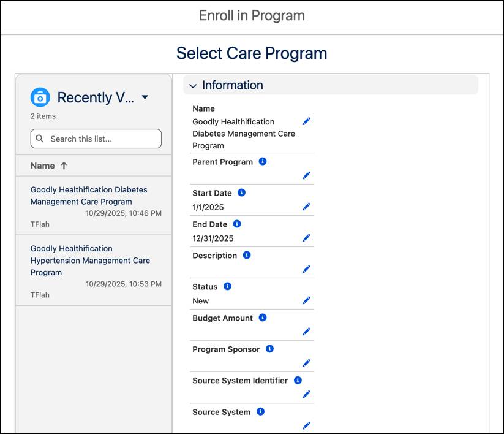
Task: Edit the Parent Program field
Action: point(306,175)
